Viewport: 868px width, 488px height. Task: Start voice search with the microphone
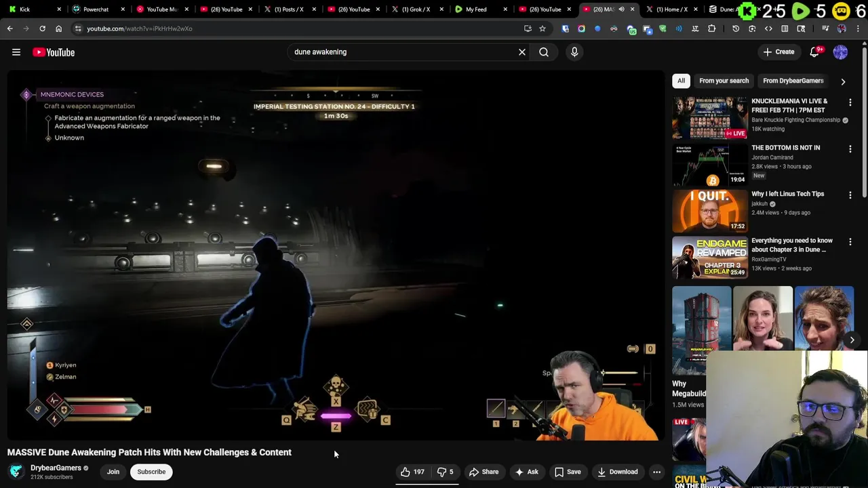point(574,52)
